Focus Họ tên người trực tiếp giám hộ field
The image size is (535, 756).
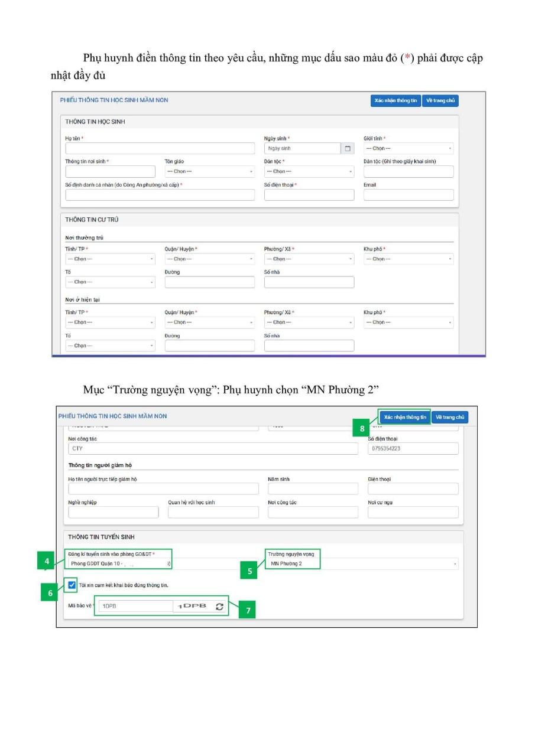(164, 488)
